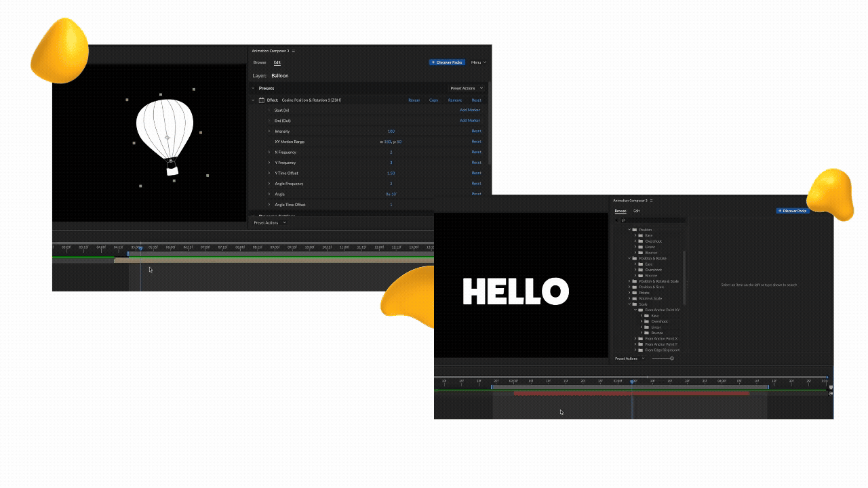This screenshot has width=868, height=488.
Task: Click the Rotate folder icon in Browse tree
Action: click(635, 292)
